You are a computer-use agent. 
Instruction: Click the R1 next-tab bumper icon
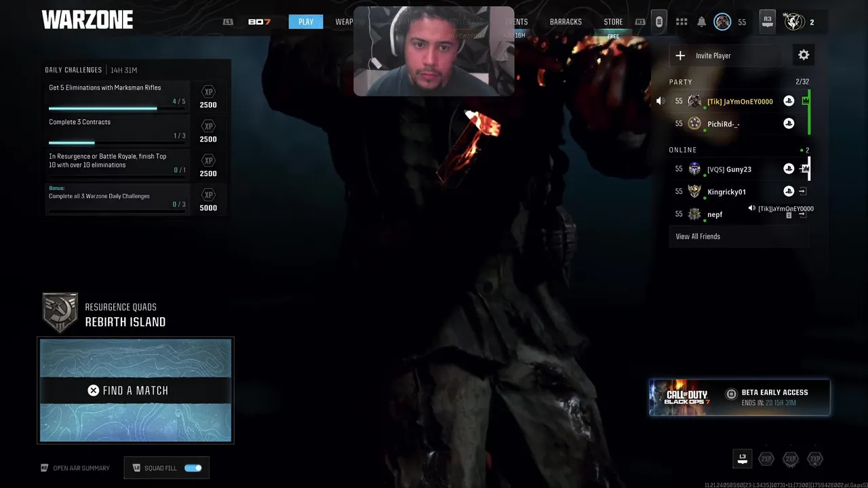639,22
